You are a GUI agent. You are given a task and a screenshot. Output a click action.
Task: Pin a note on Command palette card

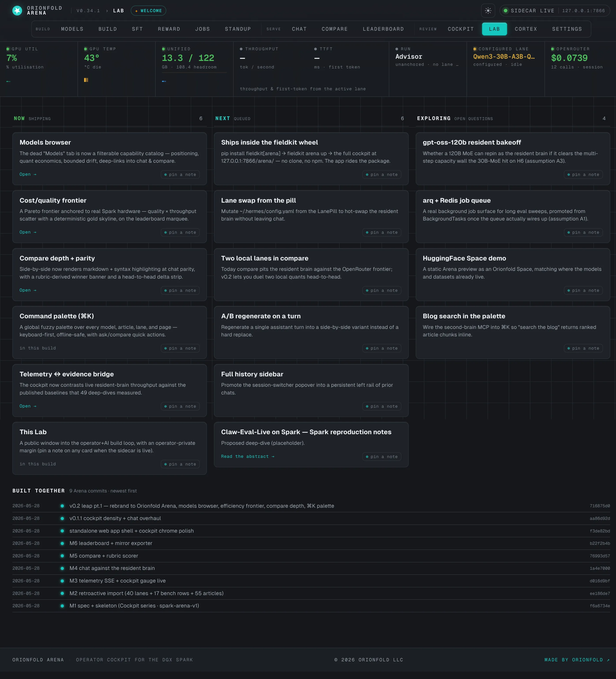[180, 348]
